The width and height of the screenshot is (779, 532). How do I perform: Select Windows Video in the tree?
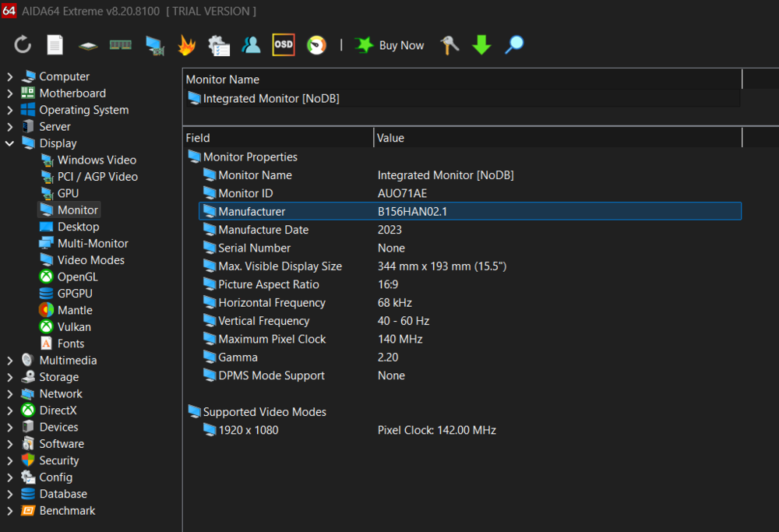tap(88, 160)
